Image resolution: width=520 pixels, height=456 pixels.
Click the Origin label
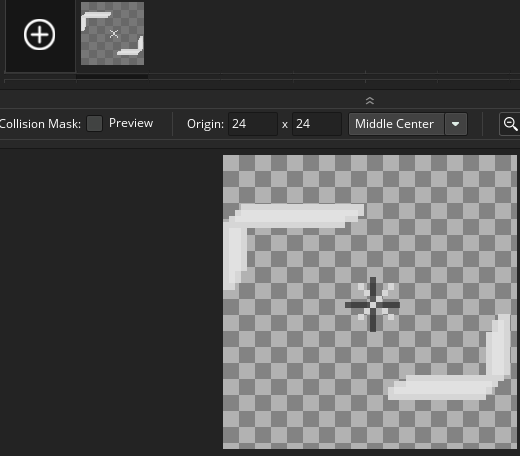[x=205, y=124]
